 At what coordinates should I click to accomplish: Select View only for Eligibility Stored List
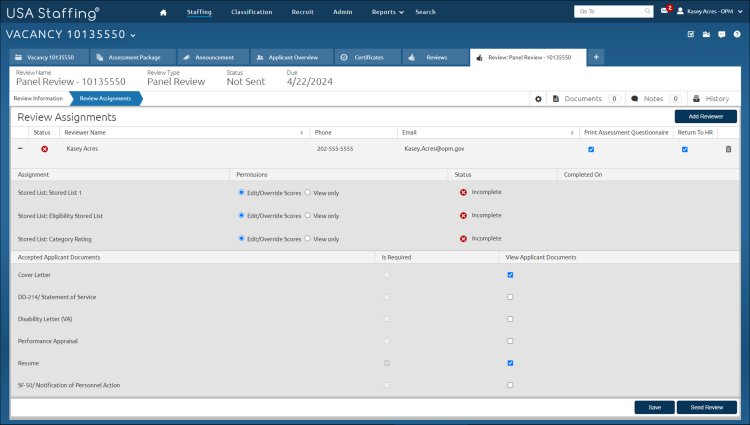click(x=308, y=215)
